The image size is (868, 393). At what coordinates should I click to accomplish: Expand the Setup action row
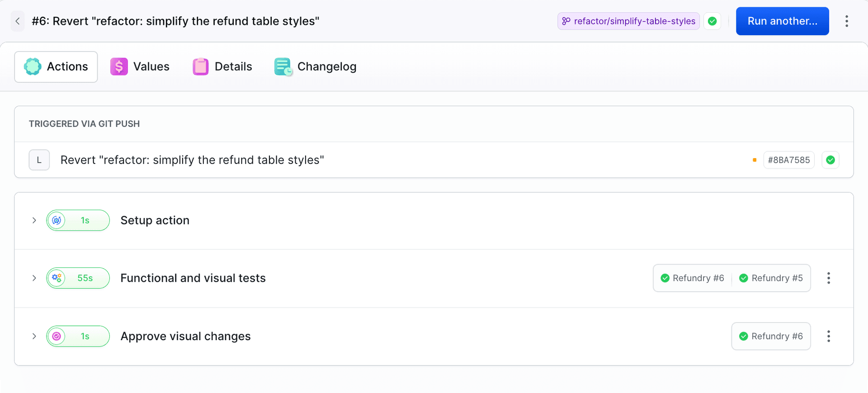[34, 220]
